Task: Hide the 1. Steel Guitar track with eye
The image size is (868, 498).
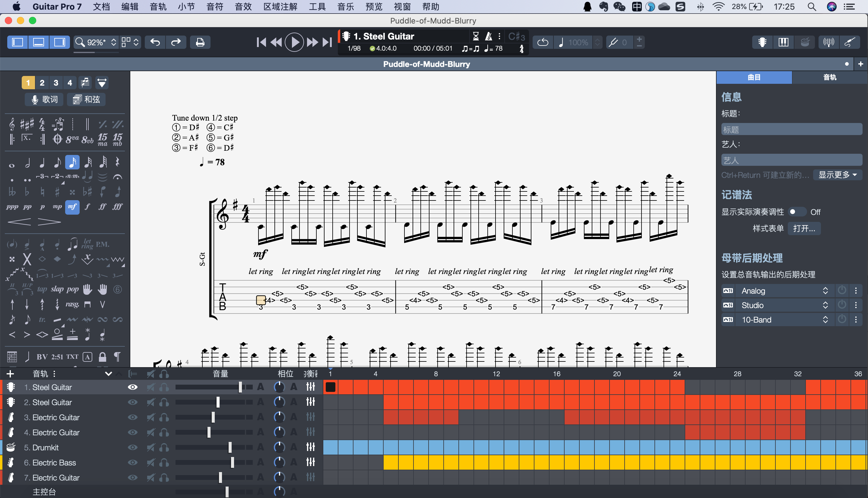Action: pyautogui.click(x=132, y=387)
